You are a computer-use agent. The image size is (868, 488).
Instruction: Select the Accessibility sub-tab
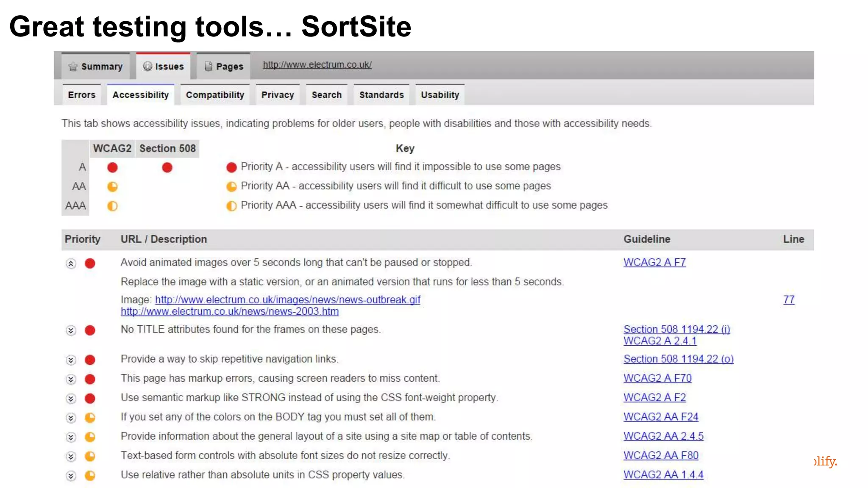(141, 94)
